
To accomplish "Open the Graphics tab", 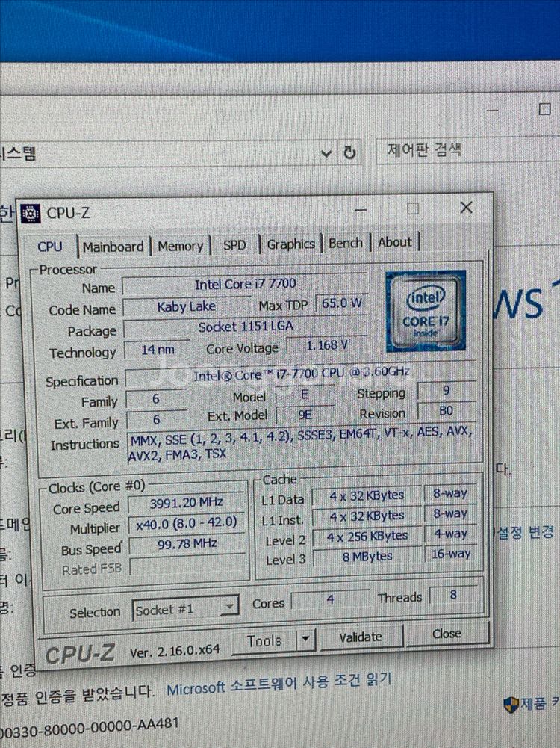I will [290, 244].
